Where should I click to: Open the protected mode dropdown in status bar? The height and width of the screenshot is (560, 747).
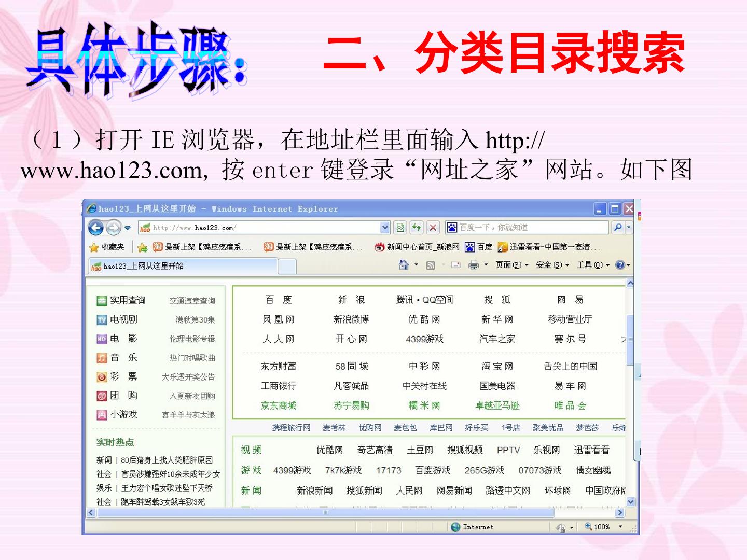coord(572,527)
